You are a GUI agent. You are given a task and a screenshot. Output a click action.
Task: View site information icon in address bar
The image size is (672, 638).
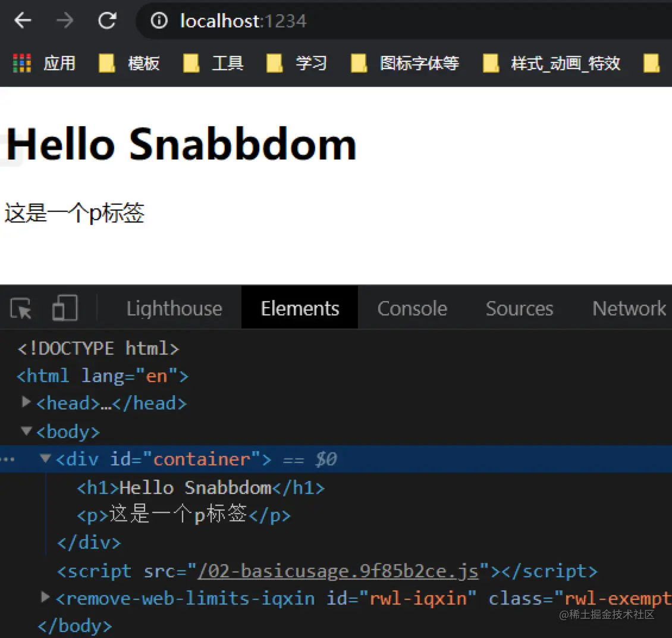[x=159, y=20]
